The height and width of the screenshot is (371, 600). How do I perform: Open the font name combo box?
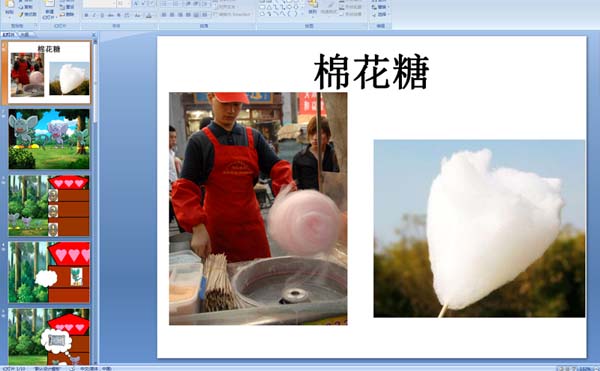coord(99,4)
